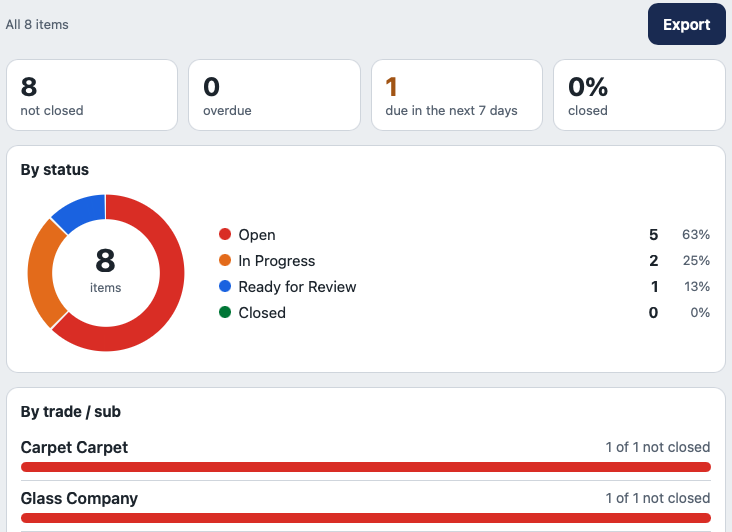The width and height of the screenshot is (732, 532).
Task: Click the Export button
Action: (x=686, y=24)
